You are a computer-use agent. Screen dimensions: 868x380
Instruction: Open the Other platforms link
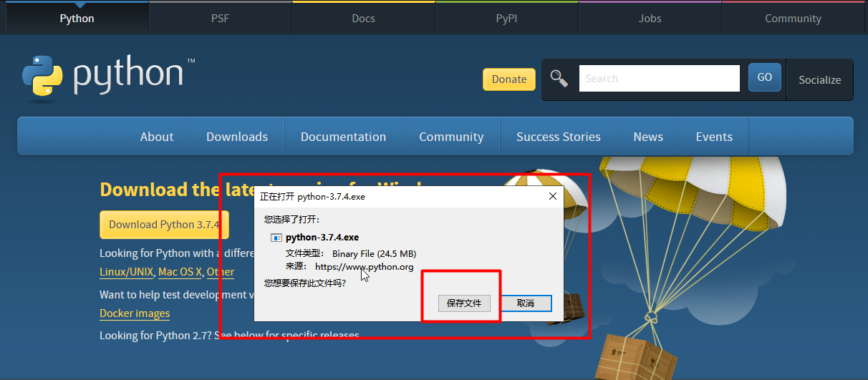[221, 272]
